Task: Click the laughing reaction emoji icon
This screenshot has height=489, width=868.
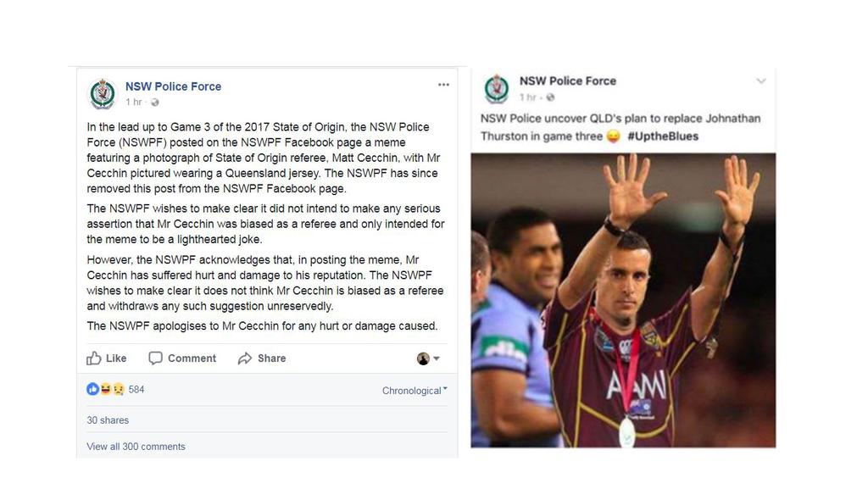Action: click(x=105, y=390)
